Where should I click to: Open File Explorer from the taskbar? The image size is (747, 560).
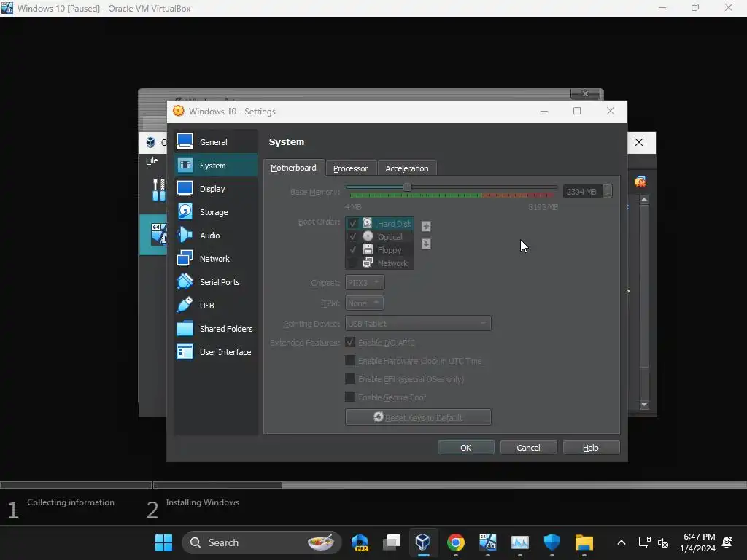[584, 542]
